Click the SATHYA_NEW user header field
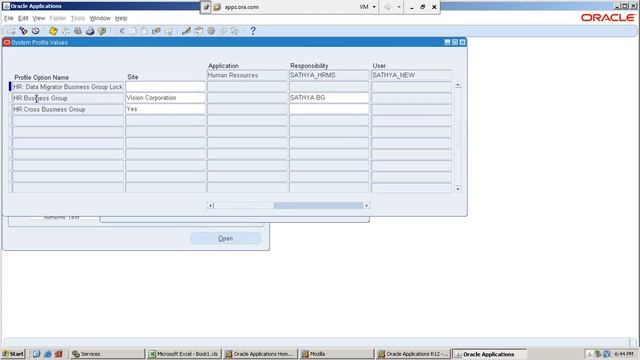 tap(411, 76)
